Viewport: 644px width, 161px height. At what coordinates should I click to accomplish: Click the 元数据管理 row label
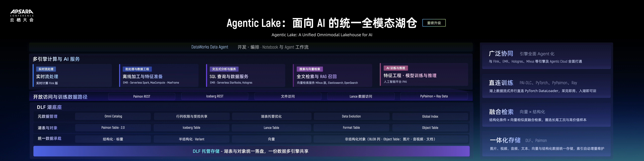(x=48, y=116)
